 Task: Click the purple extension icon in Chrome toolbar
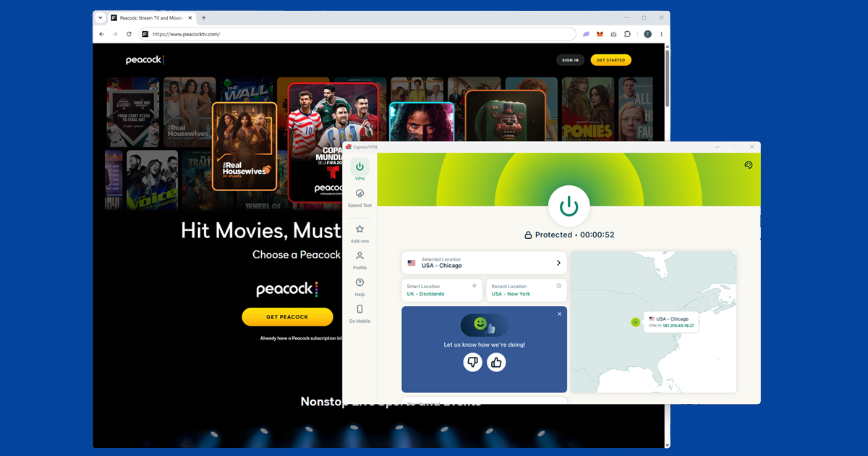click(587, 34)
